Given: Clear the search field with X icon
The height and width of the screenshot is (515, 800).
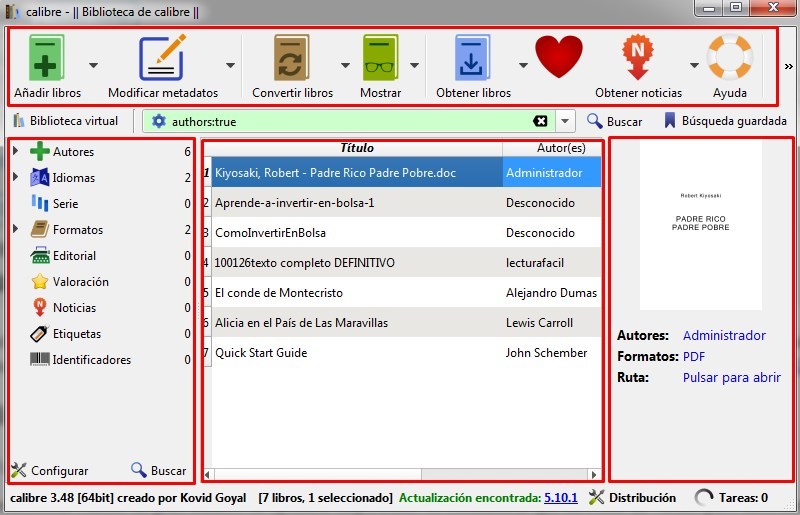Looking at the screenshot, I should coord(540,121).
